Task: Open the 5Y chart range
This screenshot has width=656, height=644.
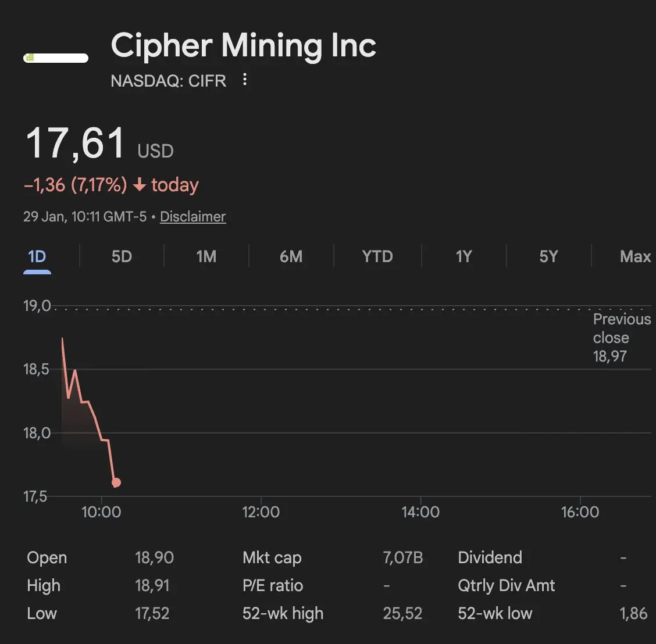Action: (x=548, y=256)
